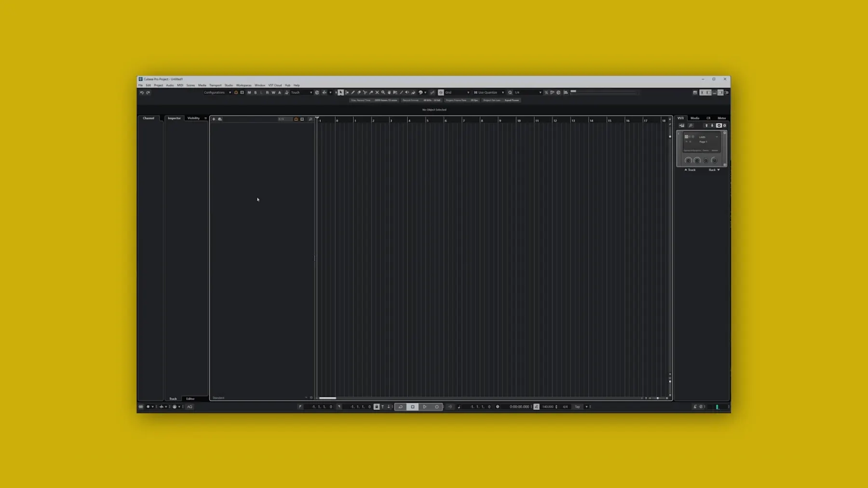Toggle the global Solo S button

click(256, 92)
